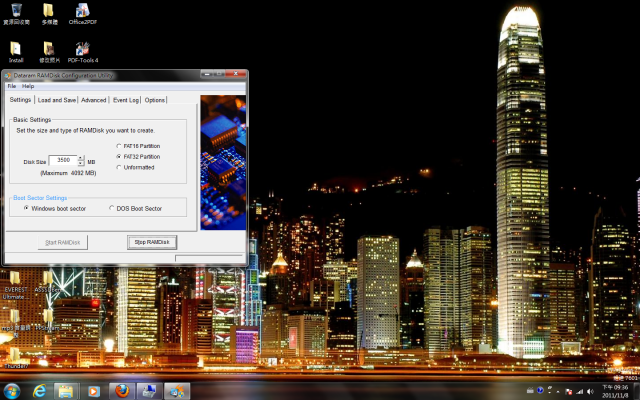Viewport: 640px width, 400px height.
Task: Open the Thunder7 desktop folder
Action: (x=16, y=358)
